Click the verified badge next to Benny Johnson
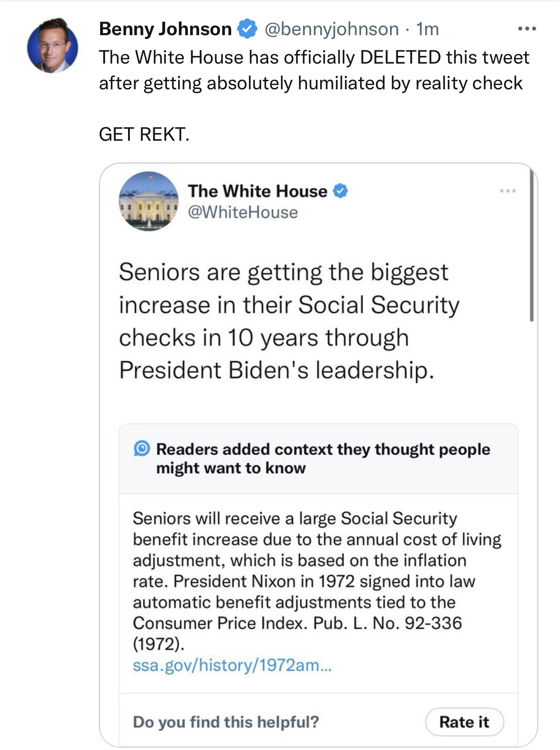 coord(247,29)
